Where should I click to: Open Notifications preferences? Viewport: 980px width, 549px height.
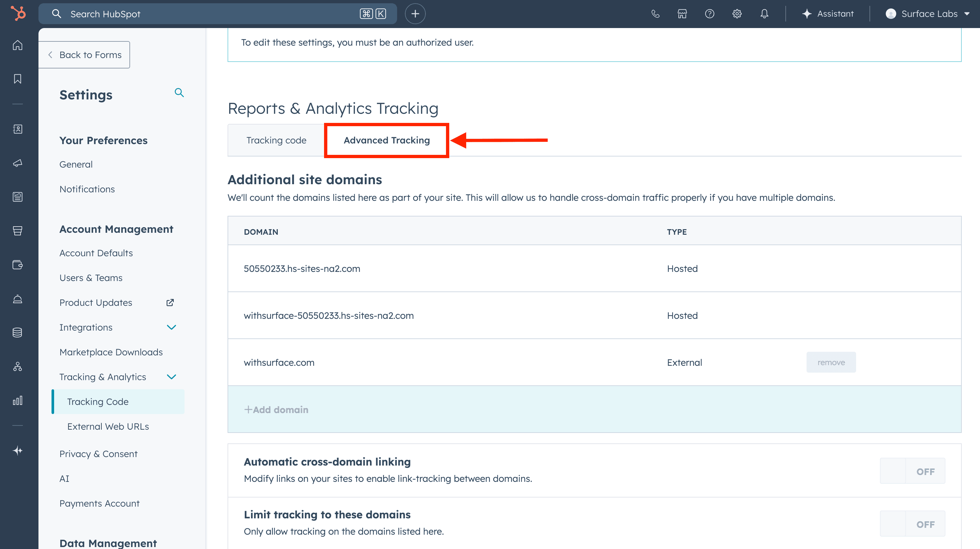[87, 189]
